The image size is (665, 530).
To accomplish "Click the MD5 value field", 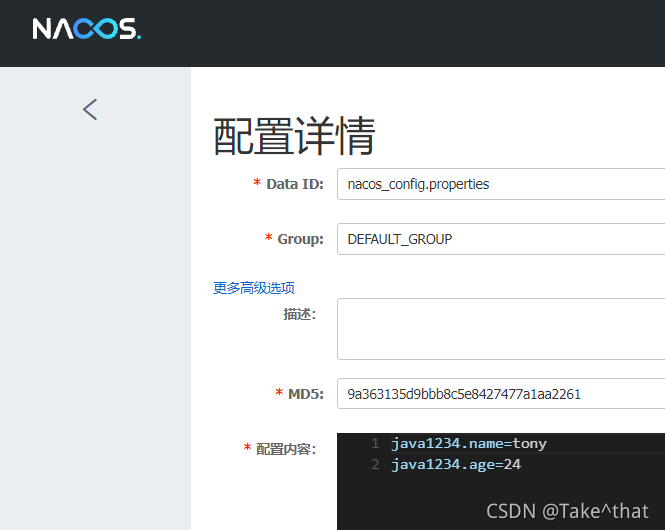I will [x=501, y=394].
